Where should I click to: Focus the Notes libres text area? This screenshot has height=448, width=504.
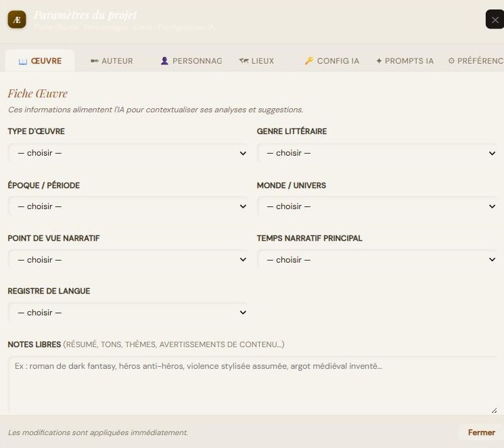[x=253, y=385]
